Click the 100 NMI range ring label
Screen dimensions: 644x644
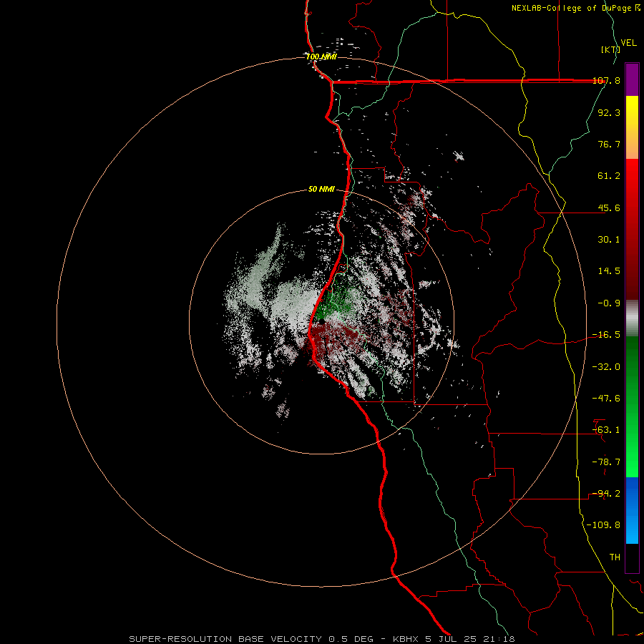click(x=321, y=57)
